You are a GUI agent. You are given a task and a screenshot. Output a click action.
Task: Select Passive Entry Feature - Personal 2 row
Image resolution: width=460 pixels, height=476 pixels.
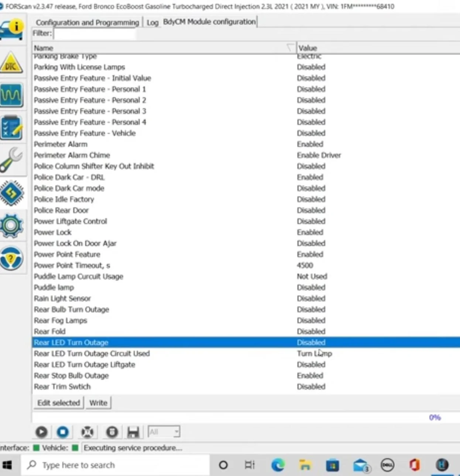click(246, 100)
